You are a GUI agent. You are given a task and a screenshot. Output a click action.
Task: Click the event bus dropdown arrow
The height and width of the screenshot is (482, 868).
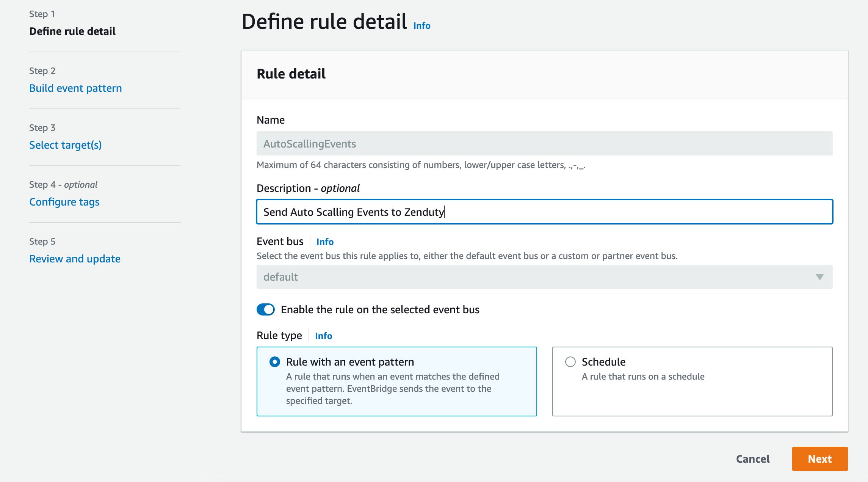coord(819,277)
